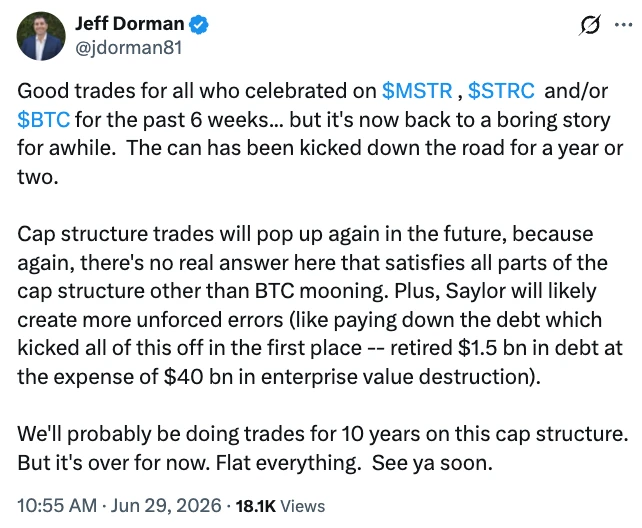
Task: Click the Jun 29, 2026 date
Action: tap(166, 505)
